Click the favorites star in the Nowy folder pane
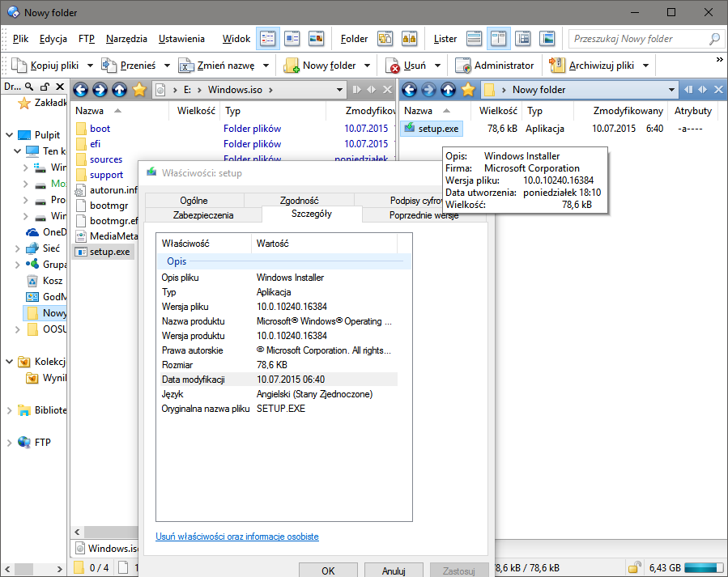 coord(467,90)
